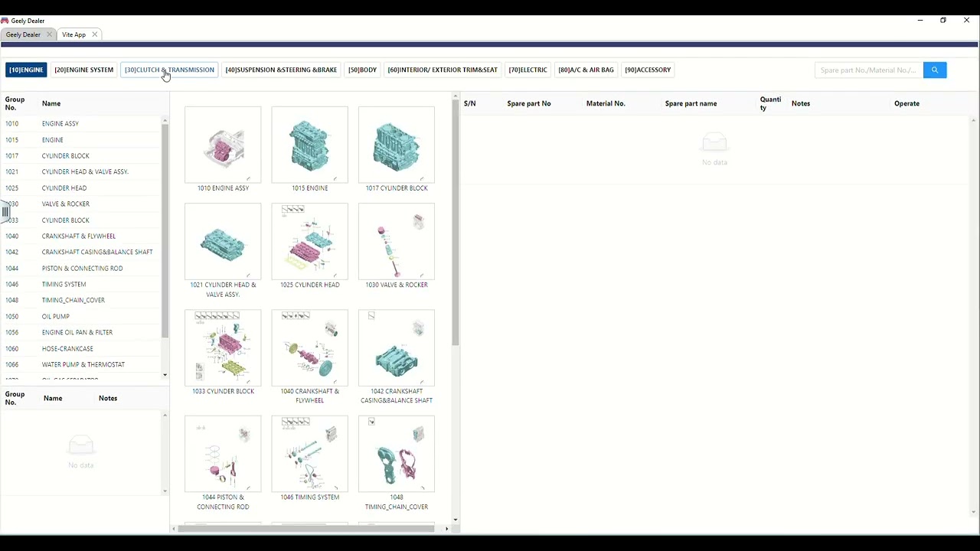Image resolution: width=980 pixels, height=551 pixels.
Task: Open [60]INTERIOR/ EXTERIOR TRIM&SEAT category
Action: (x=443, y=70)
